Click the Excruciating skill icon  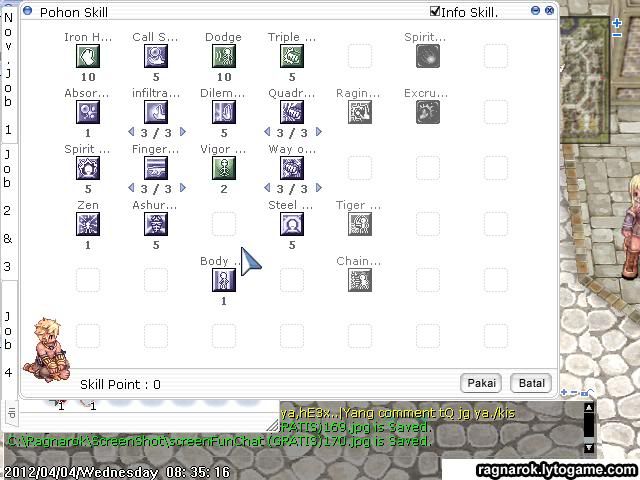coord(428,112)
